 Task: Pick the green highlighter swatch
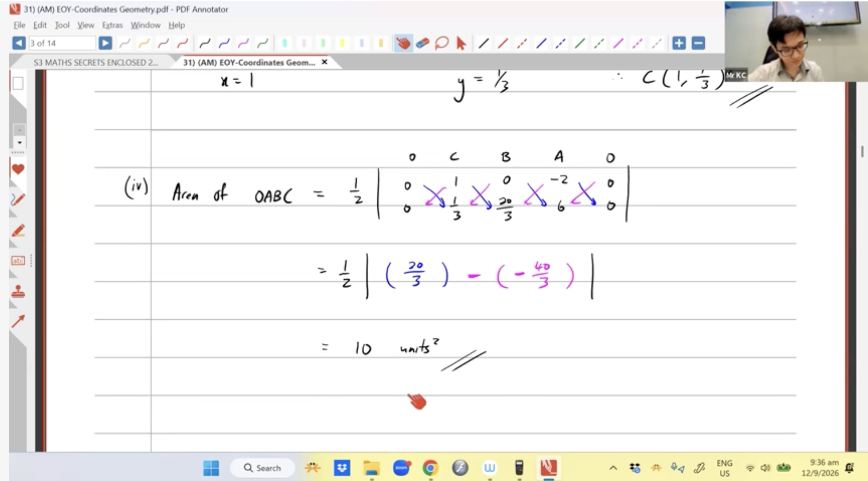click(x=323, y=43)
